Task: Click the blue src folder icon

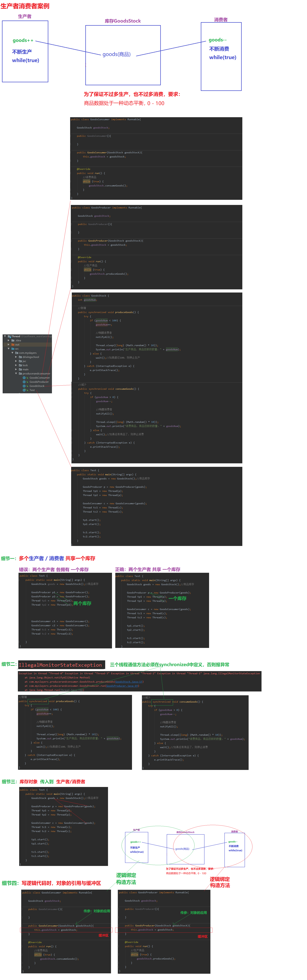Action: [13, 349]
